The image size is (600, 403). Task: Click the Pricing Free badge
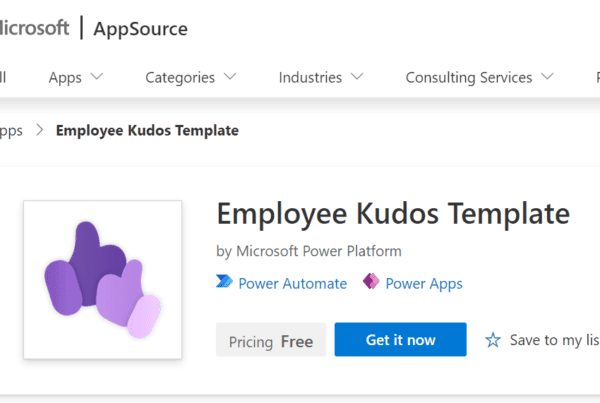point(271,340)
